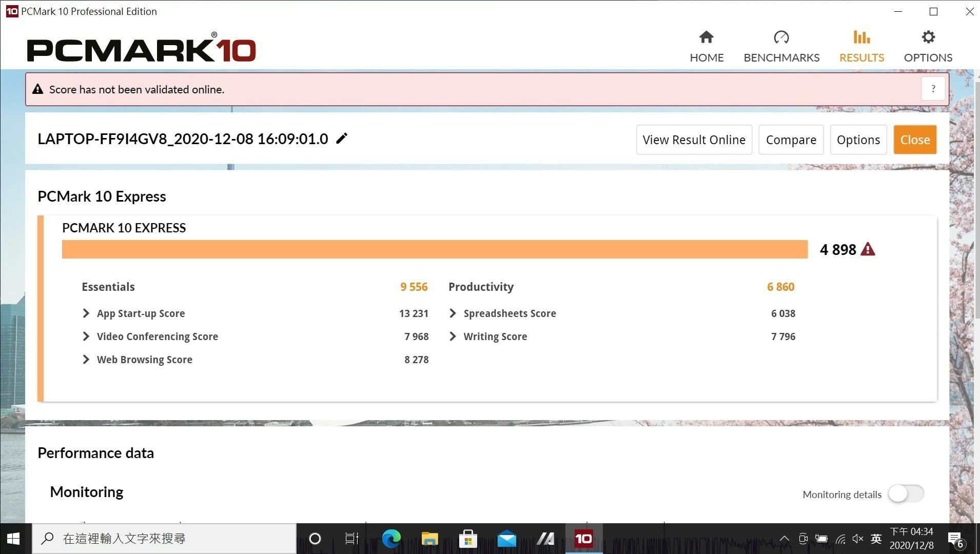Click the muted volume tray icon

coord(857,539)
